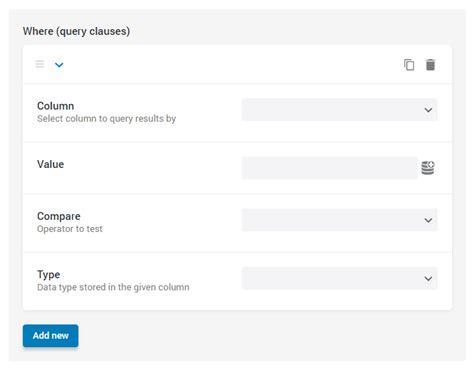Click the 'Where (query clauses)' heading
474x370 pixels.
[x=76, y=31]
